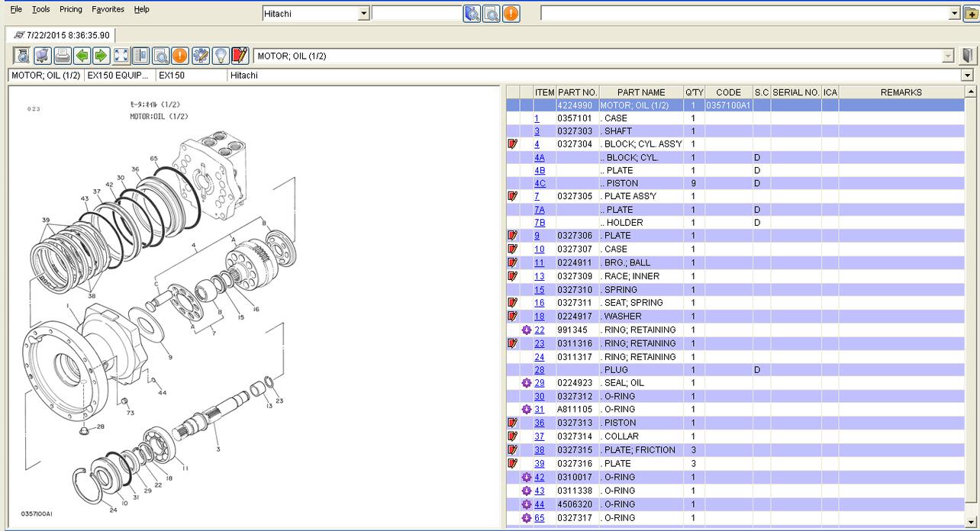Click the blue book search icon at top
This screenshot has width=980, height=531.
coord(472,13)
